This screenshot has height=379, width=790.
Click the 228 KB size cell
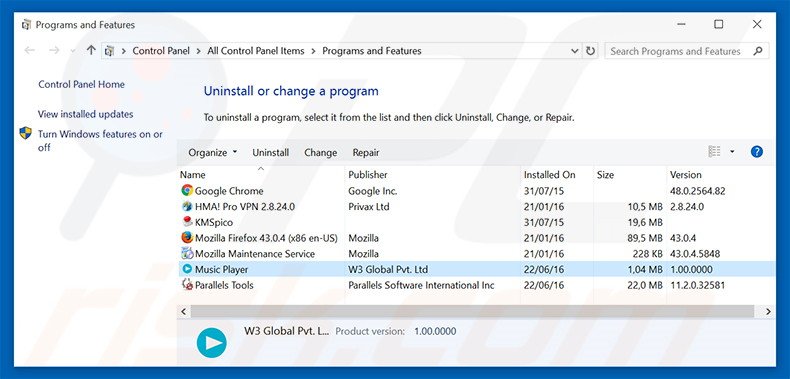pyautogui.click(x=648, y=254)
